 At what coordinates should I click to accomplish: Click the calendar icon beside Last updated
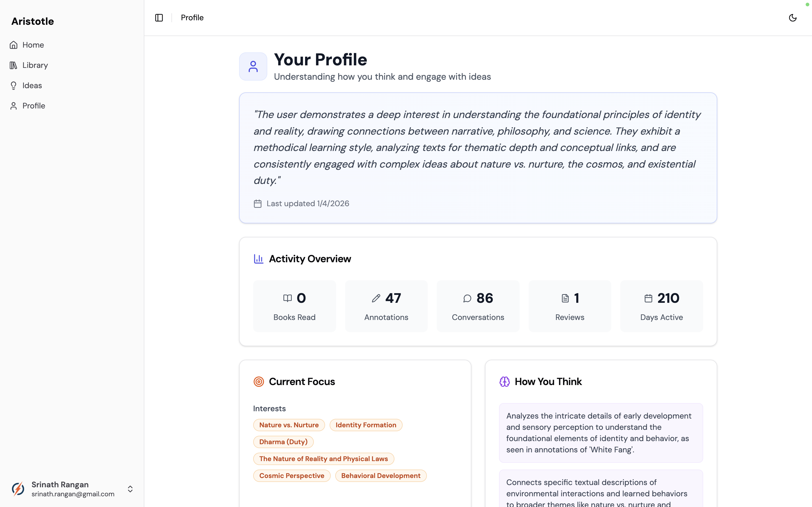[x=257, y=204]
